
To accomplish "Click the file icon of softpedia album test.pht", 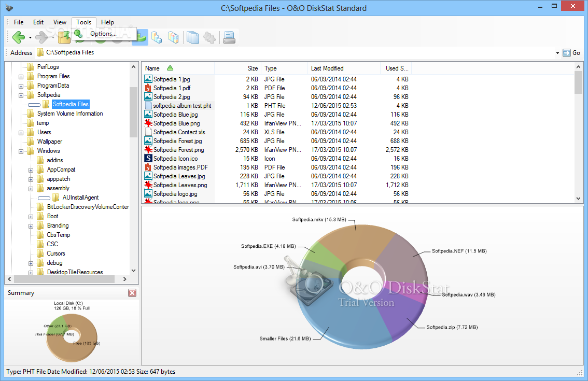I will point(148,105).
